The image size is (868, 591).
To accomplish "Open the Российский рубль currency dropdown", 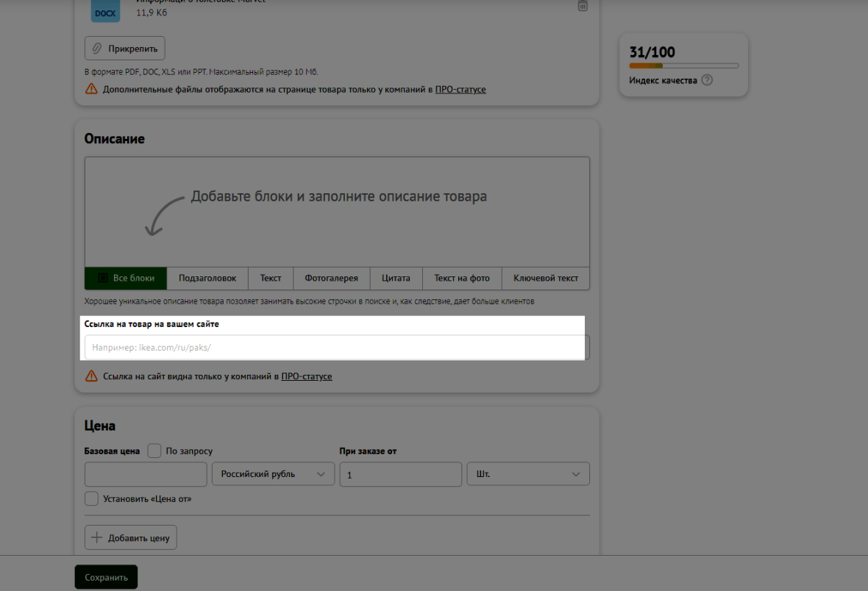I will coord(273,474).
